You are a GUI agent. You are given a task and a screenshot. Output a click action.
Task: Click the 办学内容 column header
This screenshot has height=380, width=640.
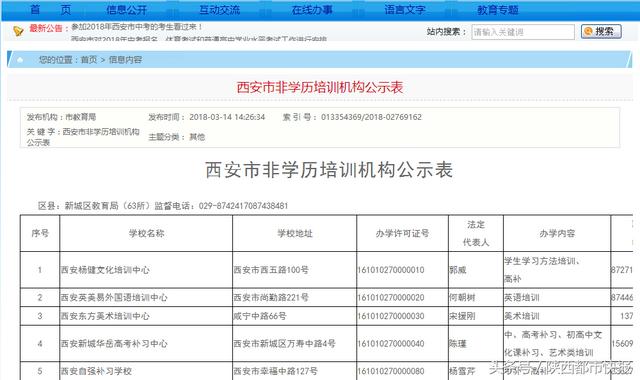[557, 233]
